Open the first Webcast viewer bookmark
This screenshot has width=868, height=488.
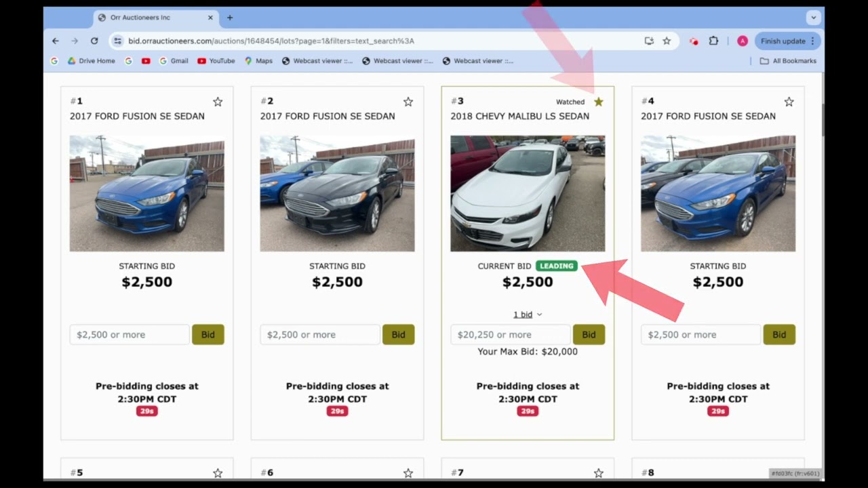[317, 61]
